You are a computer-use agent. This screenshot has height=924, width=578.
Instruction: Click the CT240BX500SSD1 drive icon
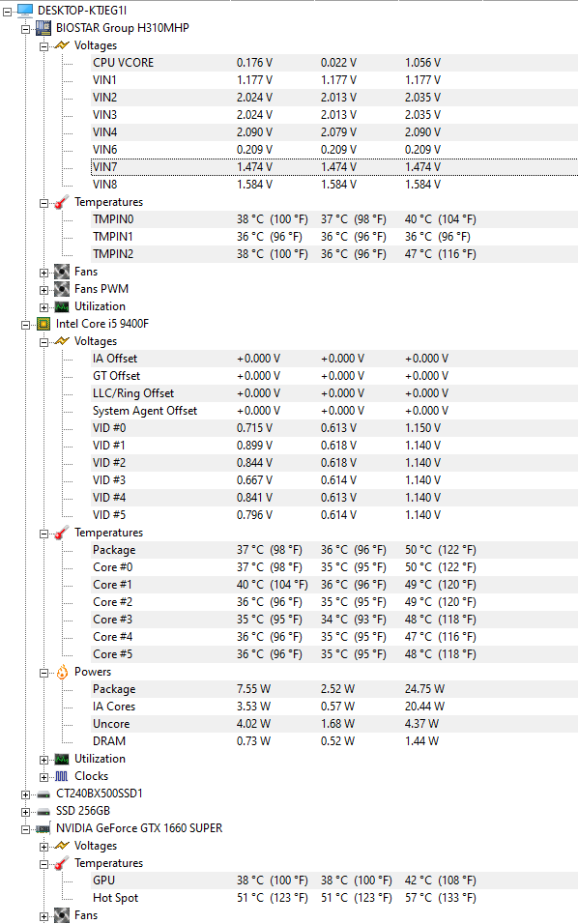coord(43,794)
